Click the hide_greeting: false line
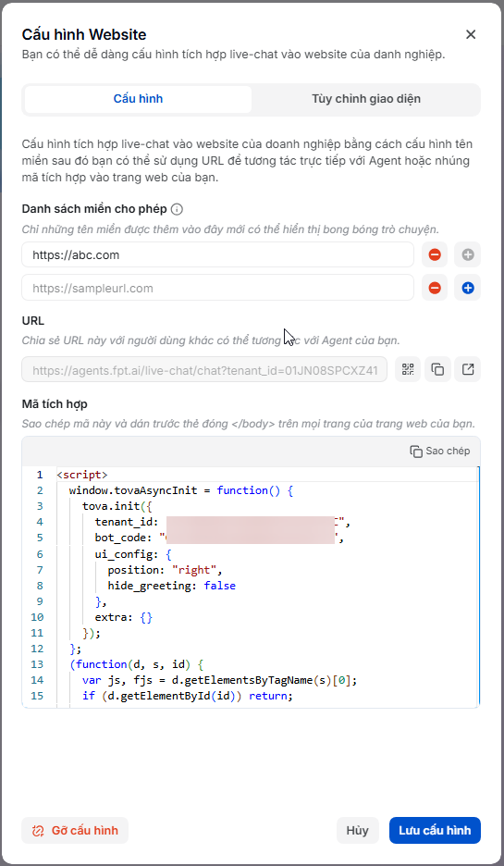The height and width of the screenshot is (866, 504). (172, 586)
